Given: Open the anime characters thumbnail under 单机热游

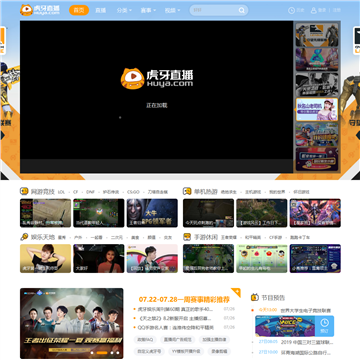Looking at the screenshot, I should coord(315,213).
